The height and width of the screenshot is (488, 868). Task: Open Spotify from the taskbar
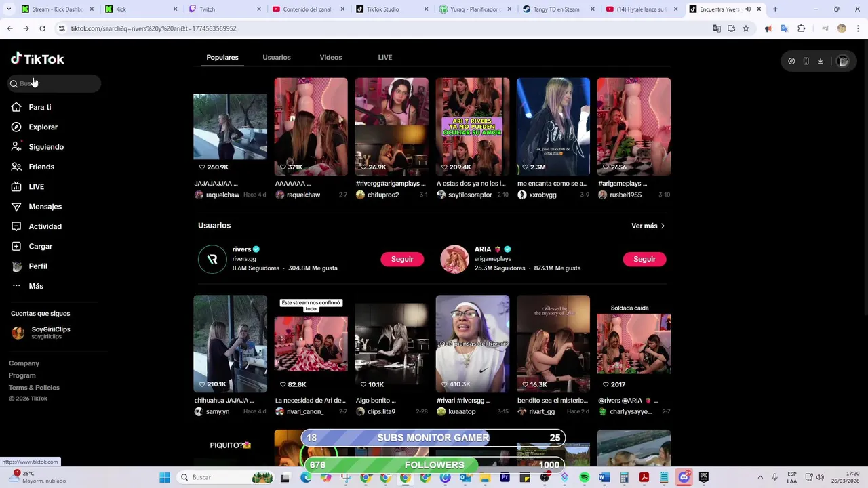(x=585, y=477)
